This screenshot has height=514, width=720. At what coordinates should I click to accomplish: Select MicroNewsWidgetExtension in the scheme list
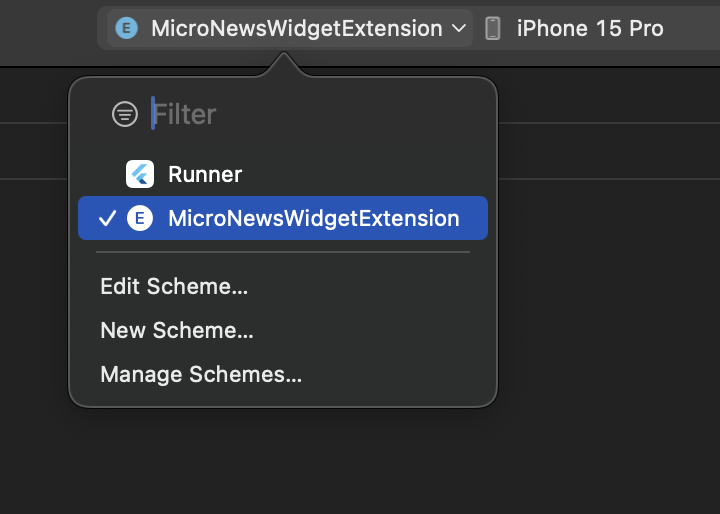coord(314,218)
